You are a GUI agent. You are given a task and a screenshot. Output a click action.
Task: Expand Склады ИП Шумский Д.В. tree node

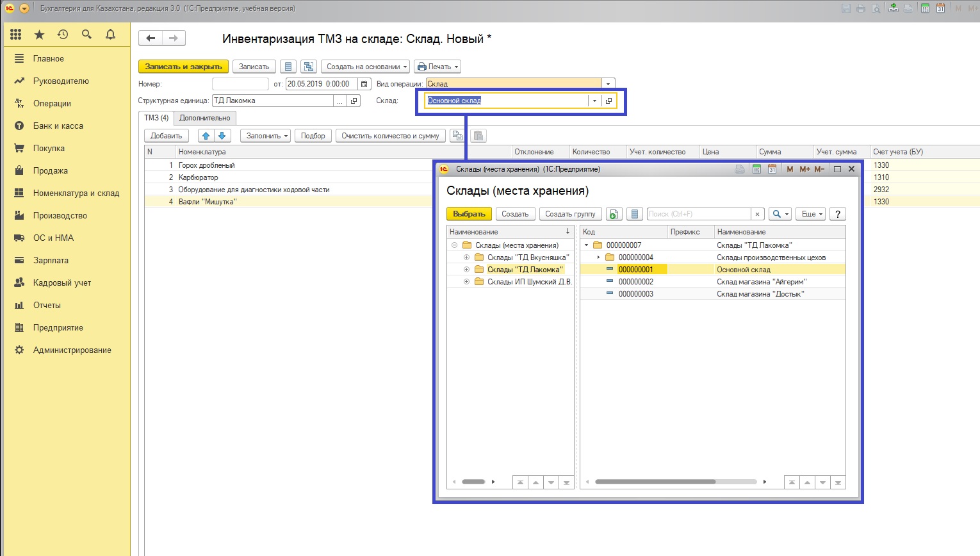467,282
